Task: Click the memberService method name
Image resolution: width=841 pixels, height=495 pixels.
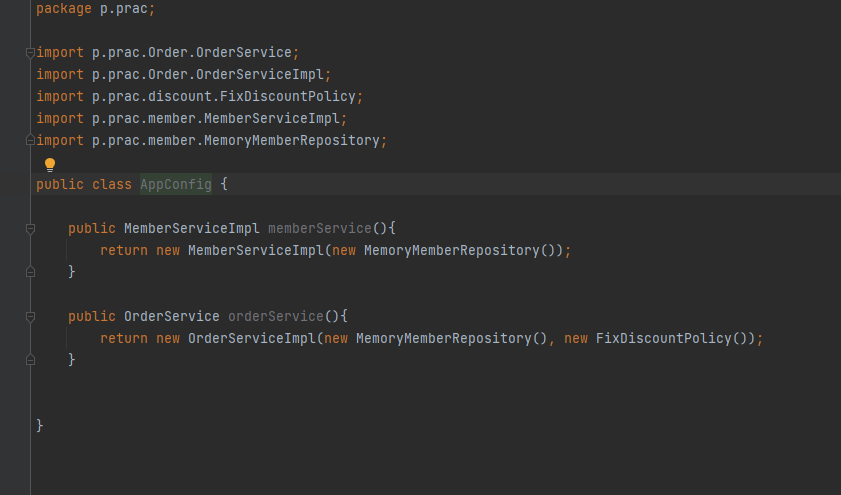Action: point(320,228)
